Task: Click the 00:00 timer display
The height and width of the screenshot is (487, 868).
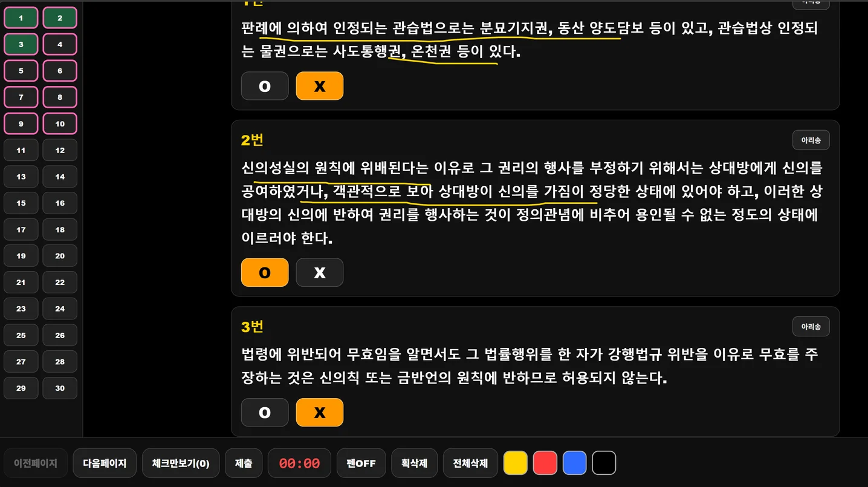Action: (x=299, y=463)
